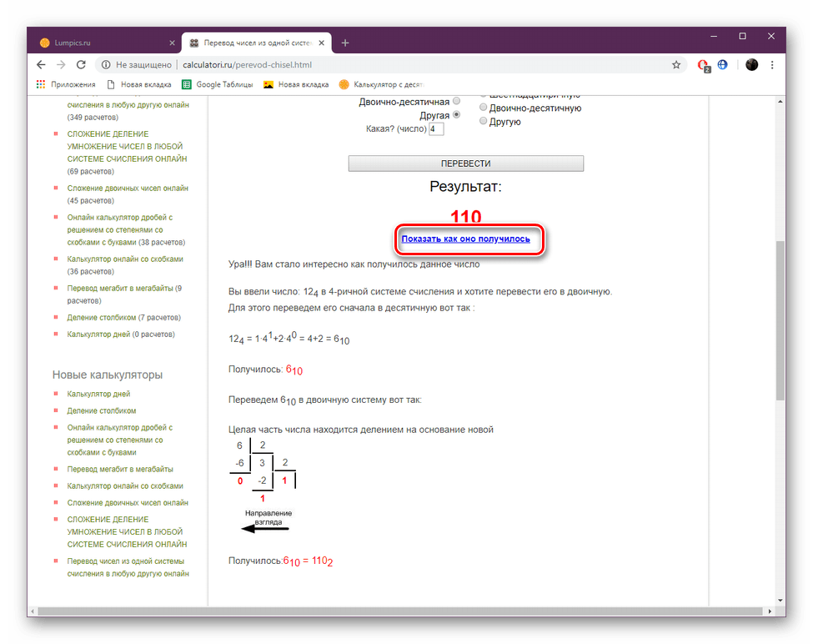Open 'СЛОЖЕНИЕ ДЕЛЕНИЕ УМНОЖЕНИЕ' under Новые калькуляторы
This screenshot has height=644, width=813.
pos(127,532)
